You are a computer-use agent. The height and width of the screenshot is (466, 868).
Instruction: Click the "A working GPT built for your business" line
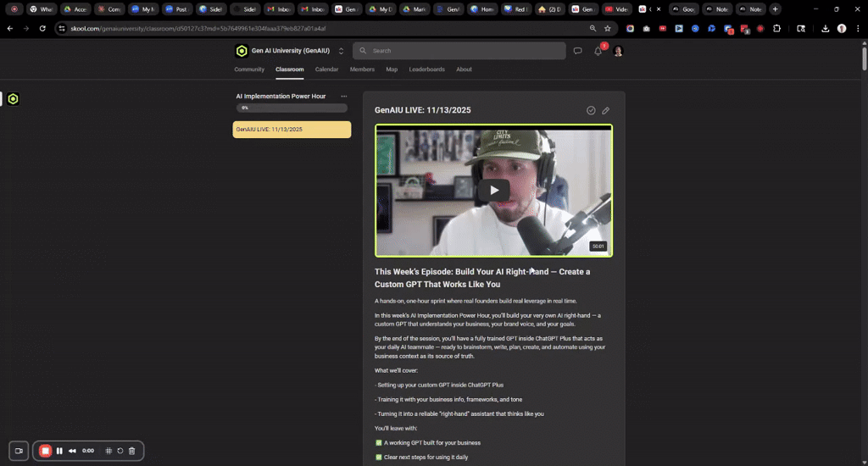431,443
